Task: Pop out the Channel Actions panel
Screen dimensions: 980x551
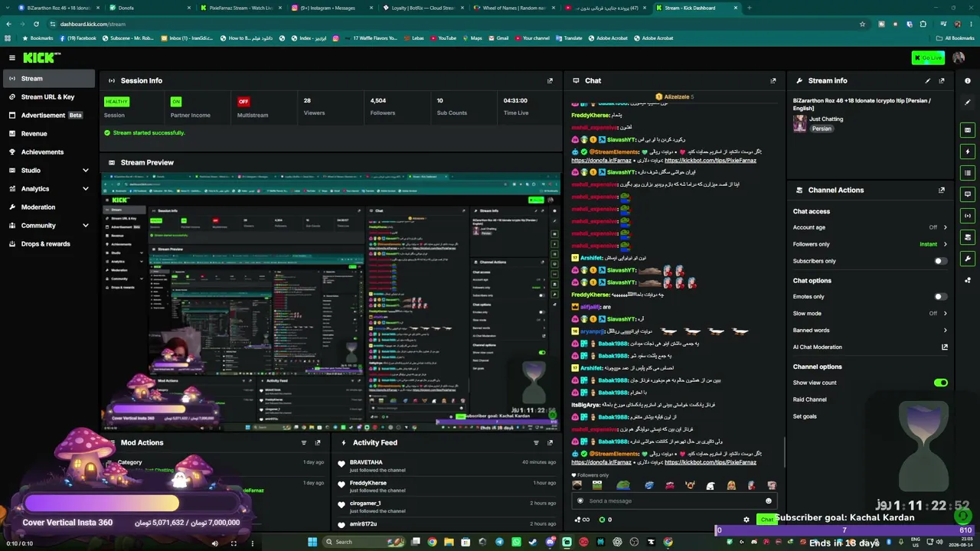Action: 942,190
